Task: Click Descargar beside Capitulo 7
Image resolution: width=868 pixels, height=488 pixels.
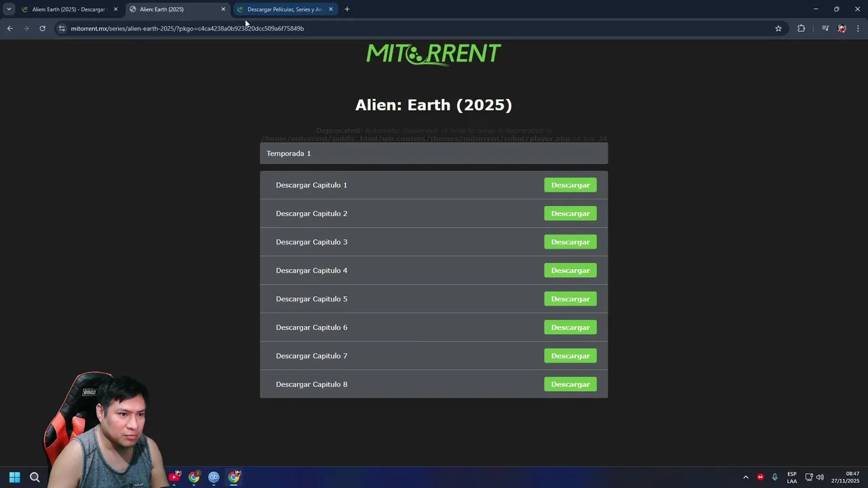Action: [570, 356]
